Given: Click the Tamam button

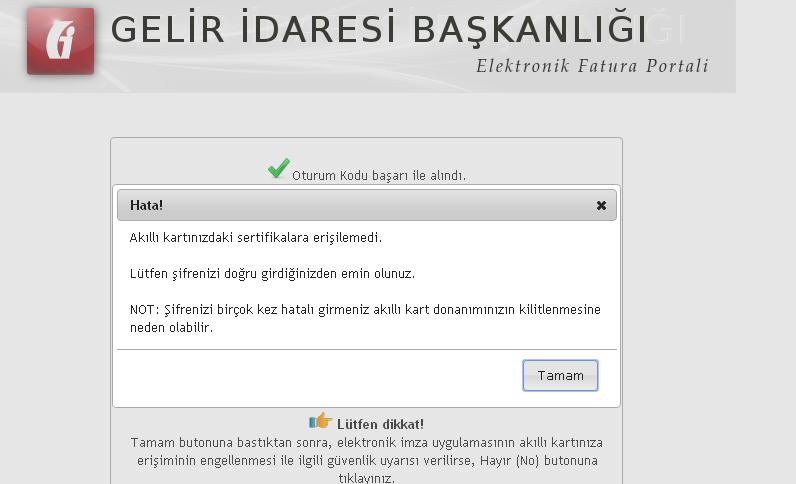Looking at the screenshot, I should tap(560, 376).
